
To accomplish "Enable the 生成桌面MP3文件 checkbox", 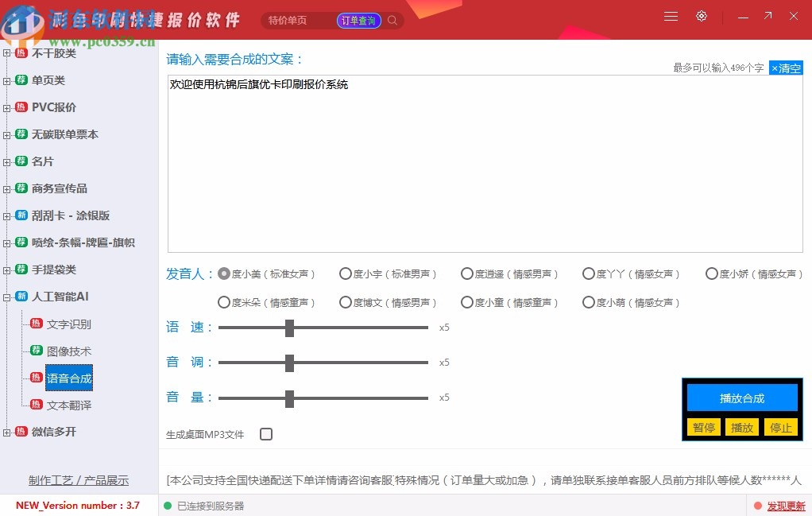I will coord(266,434).
